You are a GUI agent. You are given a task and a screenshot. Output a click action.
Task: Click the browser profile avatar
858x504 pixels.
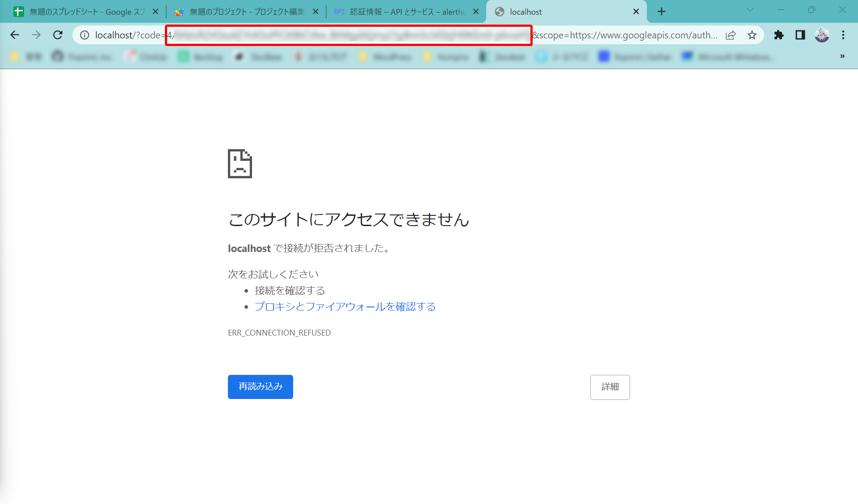(822, 35)
